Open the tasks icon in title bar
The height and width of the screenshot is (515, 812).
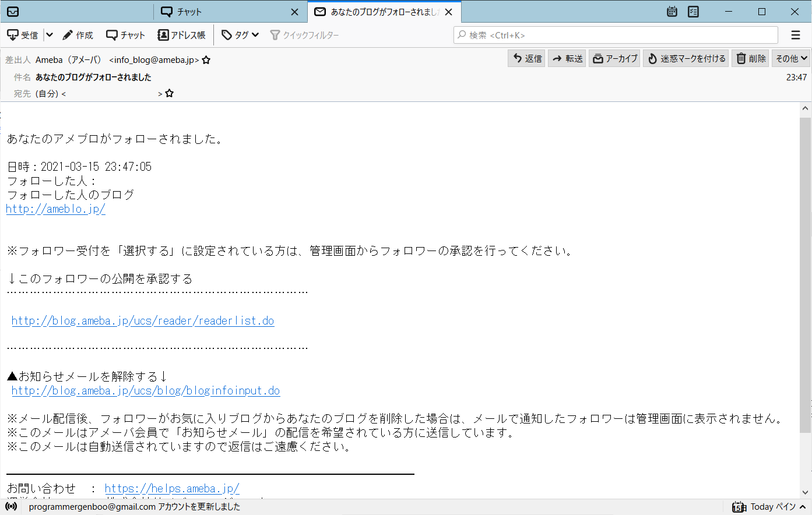click(693, 12)
